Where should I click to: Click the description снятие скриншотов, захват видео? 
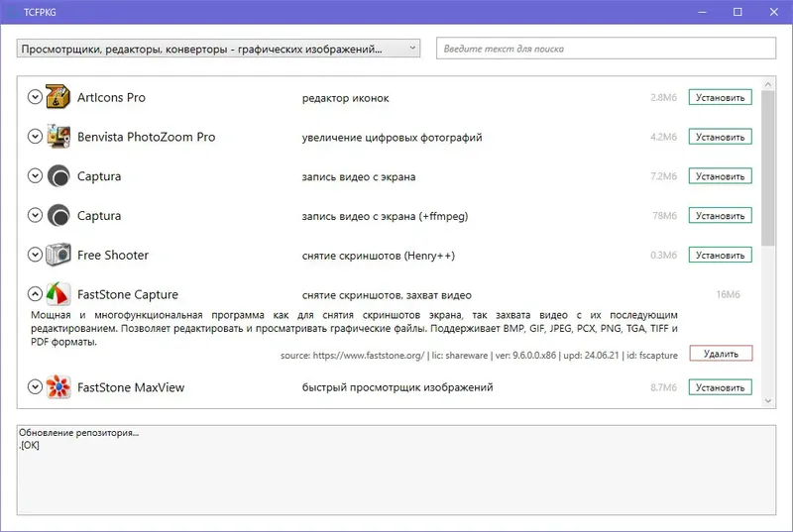click(x=387, y=295)
